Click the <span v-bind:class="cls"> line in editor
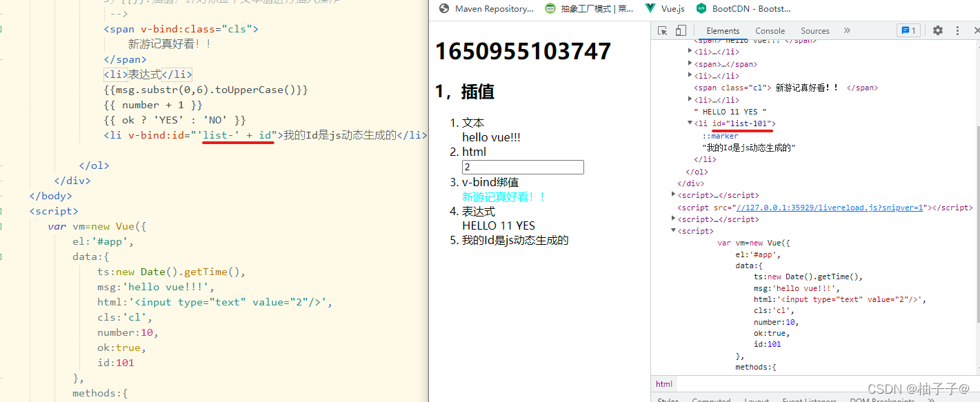 pyautogui.click(x=181, y=29)
